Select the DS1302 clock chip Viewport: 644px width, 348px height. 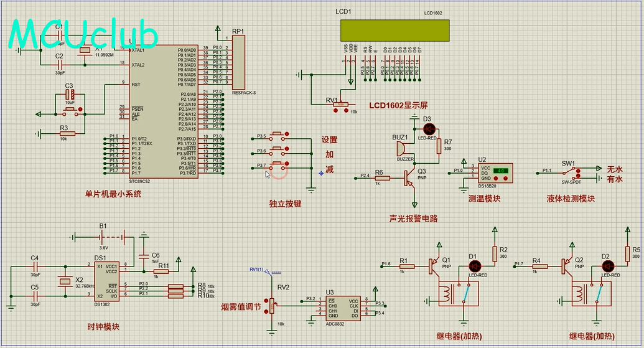[107, 280]
